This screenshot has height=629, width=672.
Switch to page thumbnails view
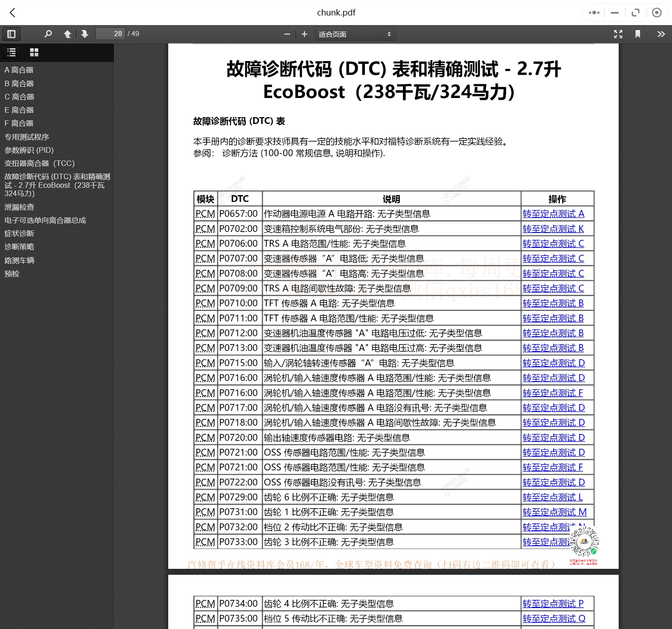pos(34,52)
